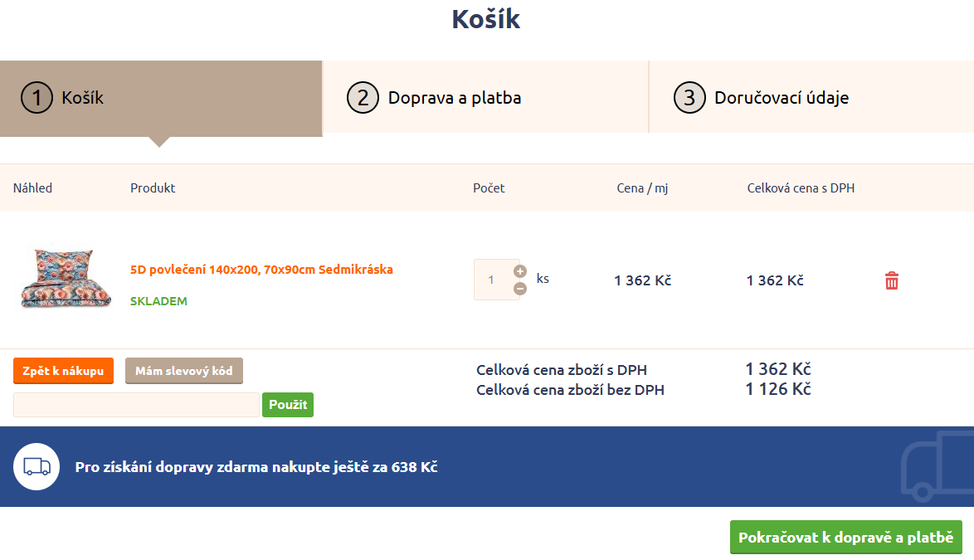The height and width of the screenshot is (560, 974).
Task: Increase quantity with the plus icon
Action: [520, 270]
